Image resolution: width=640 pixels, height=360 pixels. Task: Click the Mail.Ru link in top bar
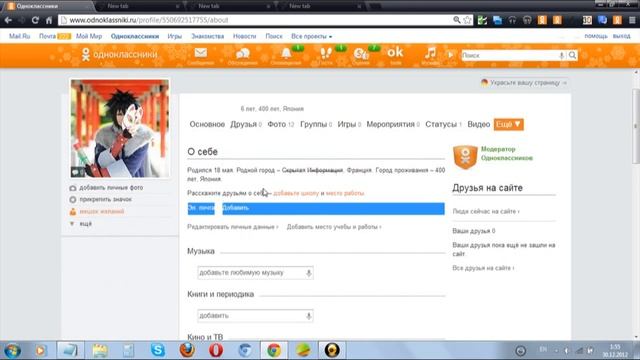click(20, 36)
